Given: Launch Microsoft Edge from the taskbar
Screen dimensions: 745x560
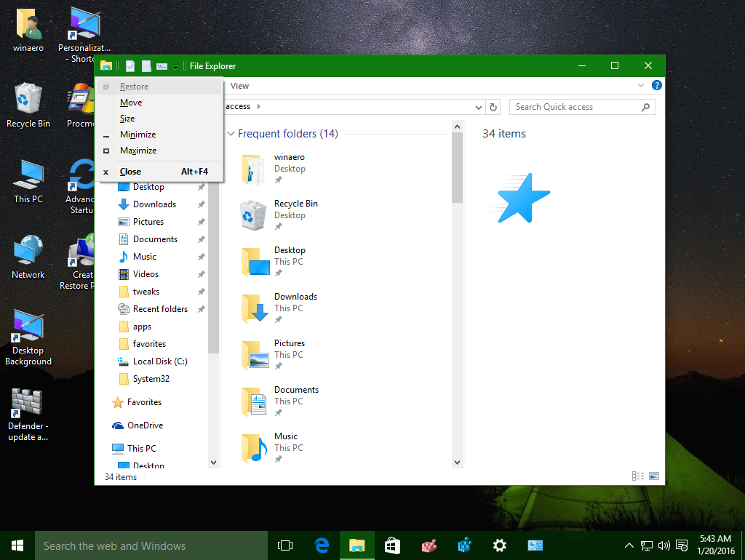Looking at the screenshot, I should pyautogui.click(x=322, y=545).
